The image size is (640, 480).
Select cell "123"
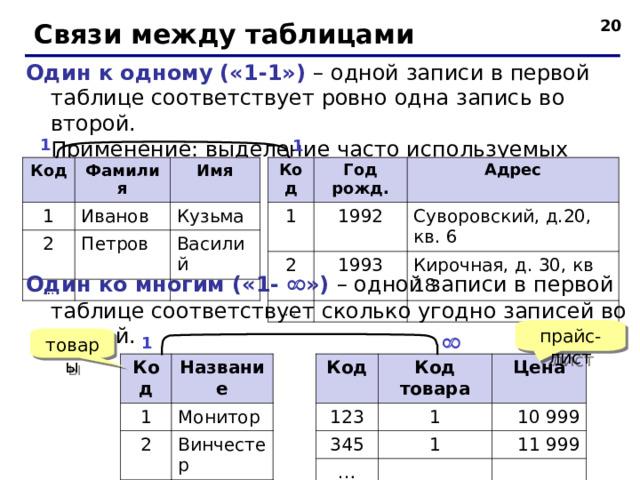(x=347, y=417)
